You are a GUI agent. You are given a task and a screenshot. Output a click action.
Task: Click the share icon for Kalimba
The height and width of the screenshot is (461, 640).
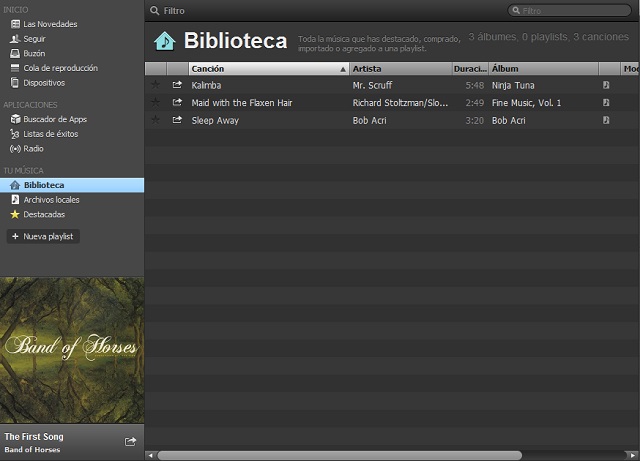click(x=177, y=86)
